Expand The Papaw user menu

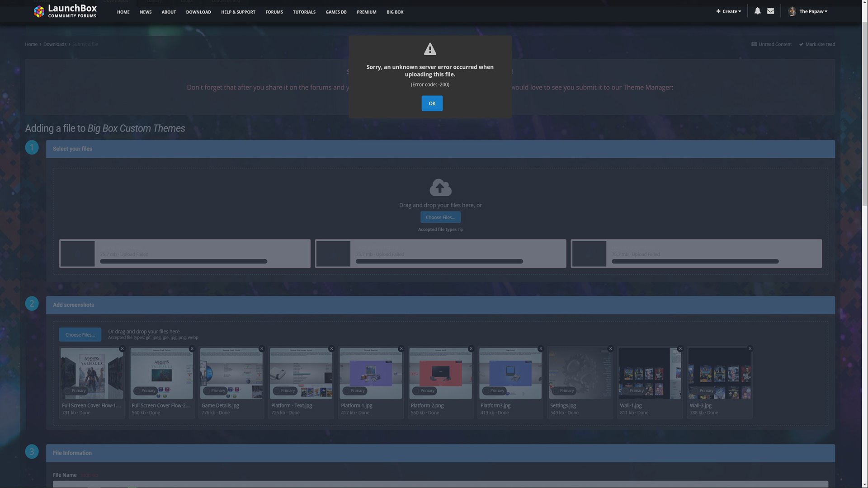coord(813,11)
